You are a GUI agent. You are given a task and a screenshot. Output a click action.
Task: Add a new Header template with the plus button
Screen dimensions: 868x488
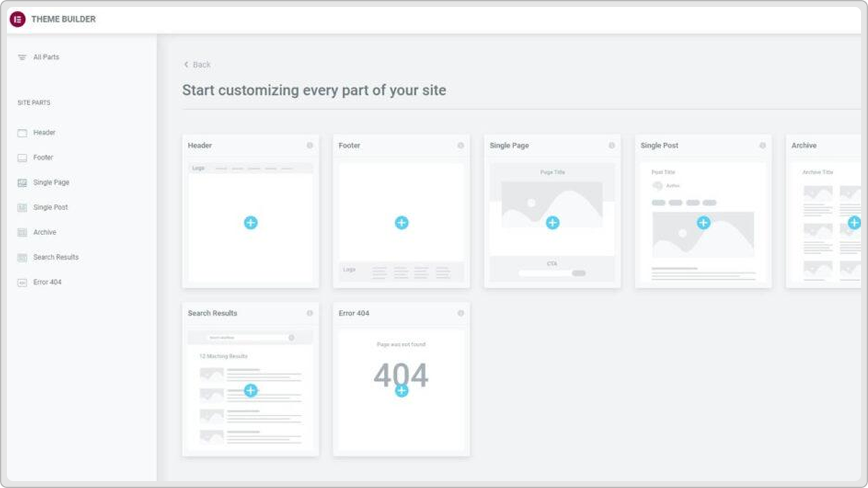tap(251, 222)
